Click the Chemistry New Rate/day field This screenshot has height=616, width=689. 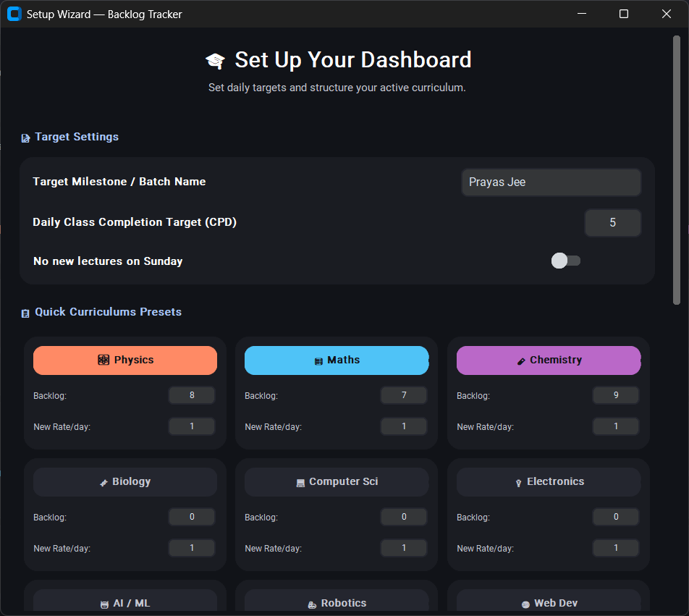click(x=616, y=426)
